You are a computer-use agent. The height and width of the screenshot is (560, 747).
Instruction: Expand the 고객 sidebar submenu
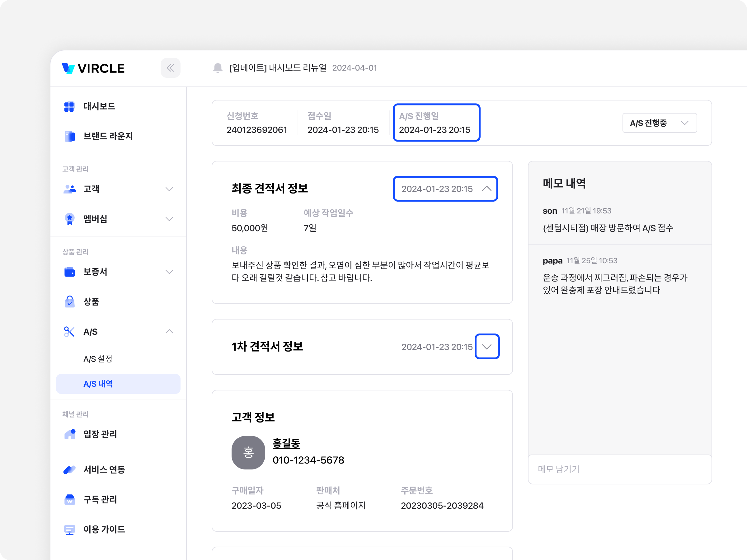click(169, 189)
